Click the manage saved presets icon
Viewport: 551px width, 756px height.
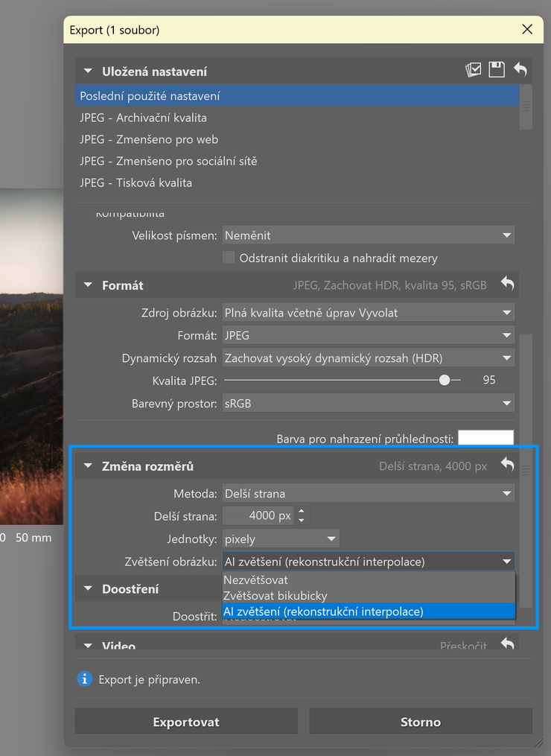(x=474, y=70)
